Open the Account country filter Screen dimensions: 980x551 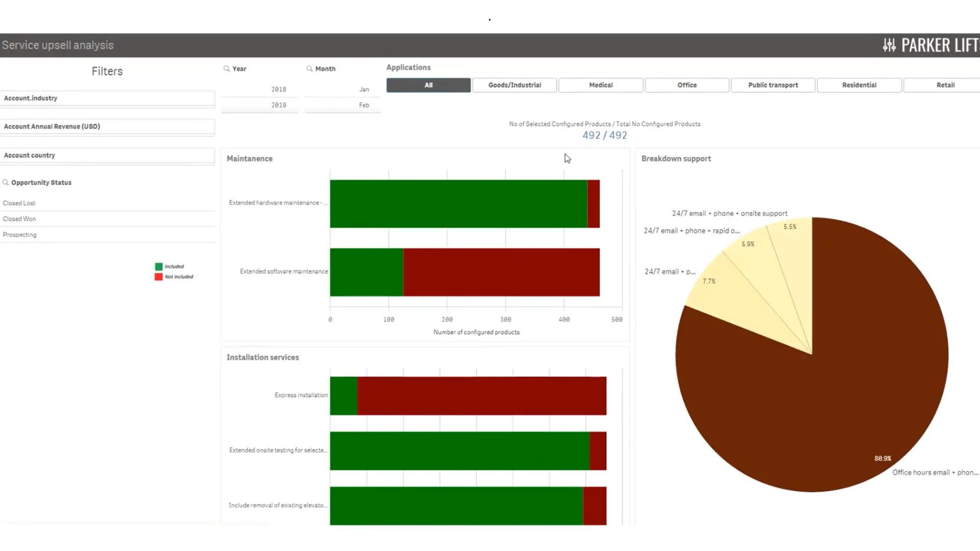pyautogui.click(x=107, y=155)
